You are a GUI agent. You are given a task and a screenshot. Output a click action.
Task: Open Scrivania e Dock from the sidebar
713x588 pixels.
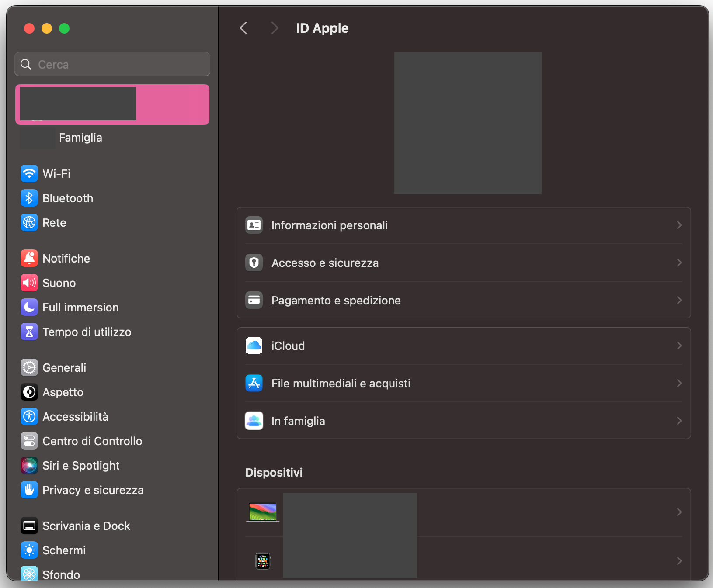pyautogui.click(x=86, y=526)
